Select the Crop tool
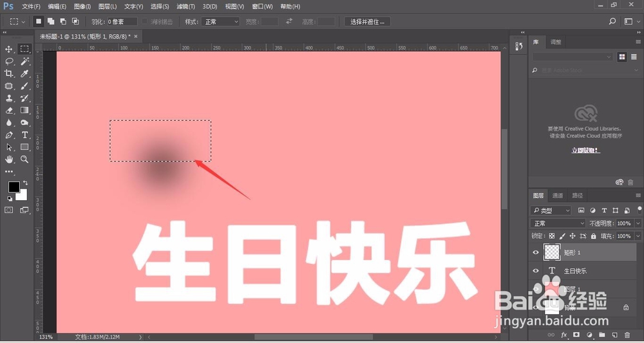The image size is (644, 343). click(x=8, y=73)
